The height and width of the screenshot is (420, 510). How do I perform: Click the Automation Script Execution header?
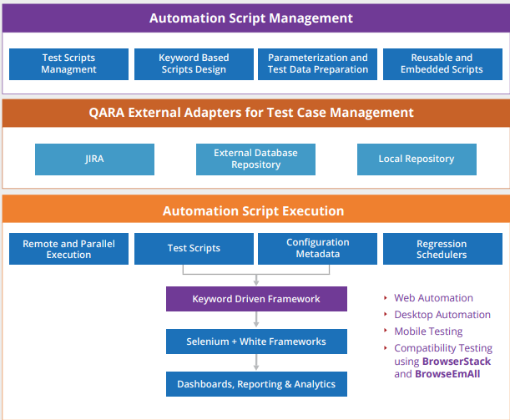click(x=253, y=211)
